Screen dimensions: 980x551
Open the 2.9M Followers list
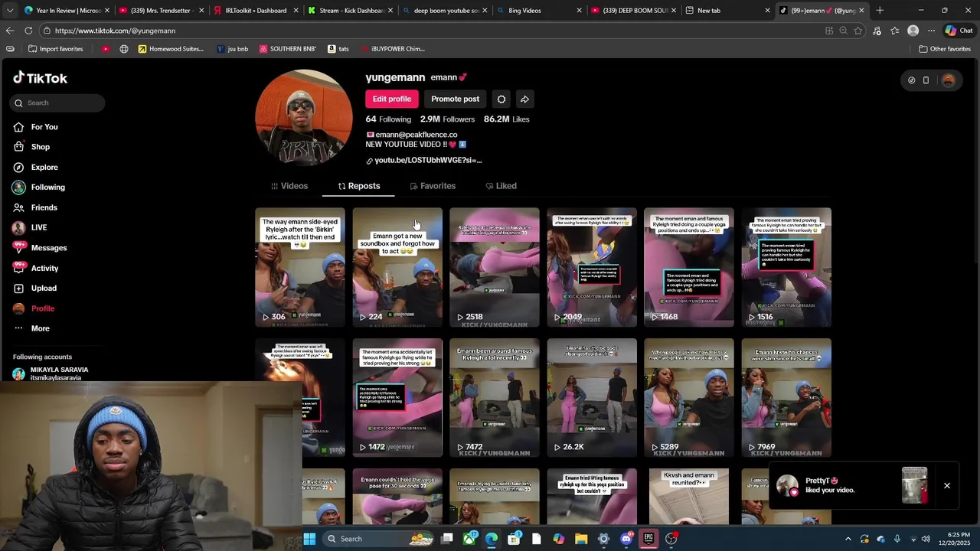447,119
